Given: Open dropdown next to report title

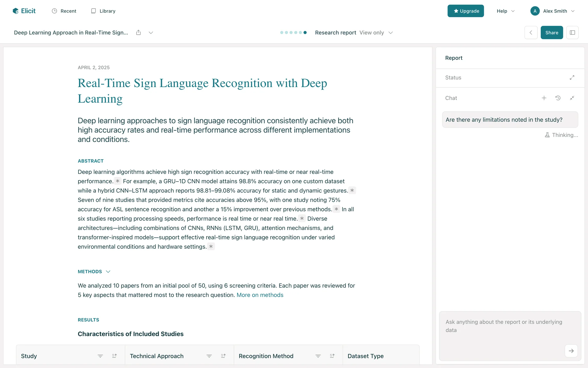Looking at the screenshot, I should [151, 33].
